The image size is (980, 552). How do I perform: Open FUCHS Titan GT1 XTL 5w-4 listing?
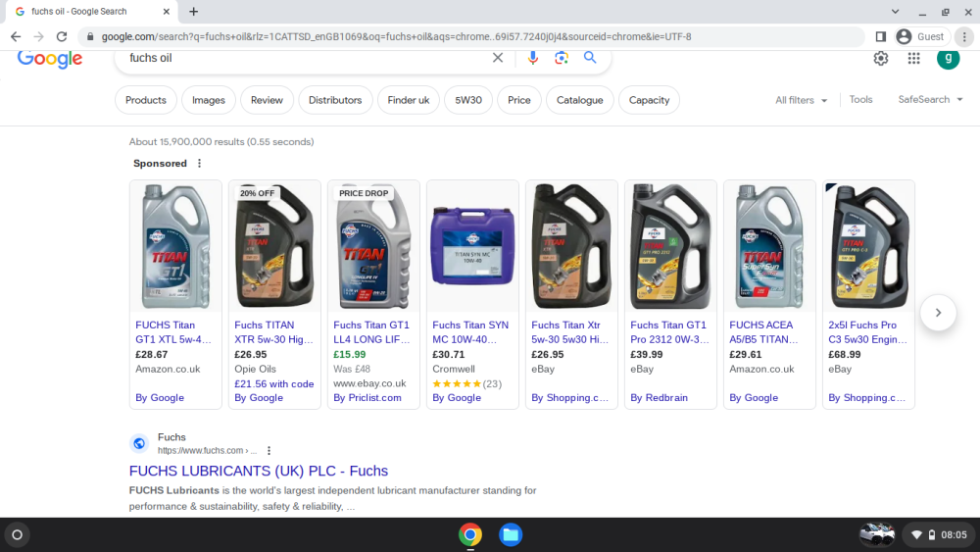pos(173,332)
